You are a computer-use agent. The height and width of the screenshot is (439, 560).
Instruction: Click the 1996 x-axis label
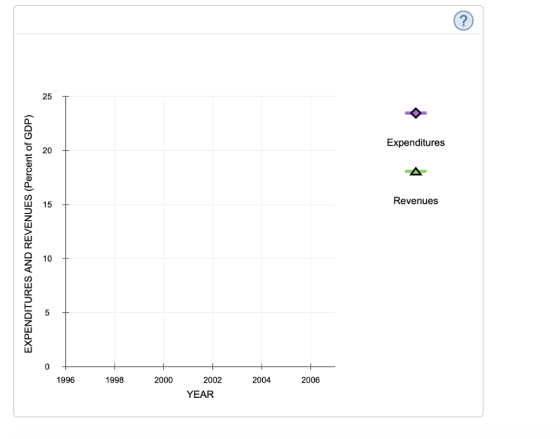click(66, 380)
